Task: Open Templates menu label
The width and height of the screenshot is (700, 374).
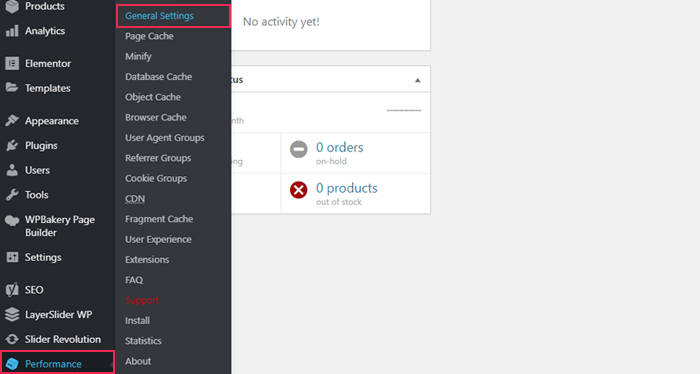Action: pyautogui.click(x=47, y=88)
